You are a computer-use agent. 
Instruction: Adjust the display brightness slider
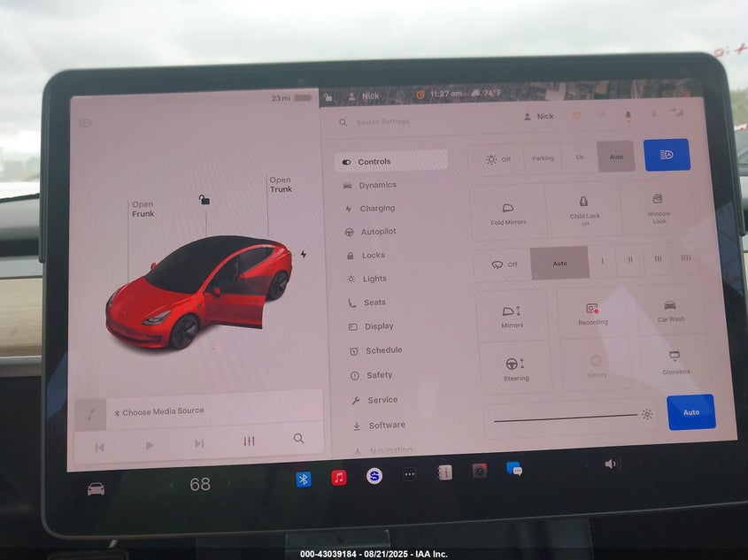point(566,415)
